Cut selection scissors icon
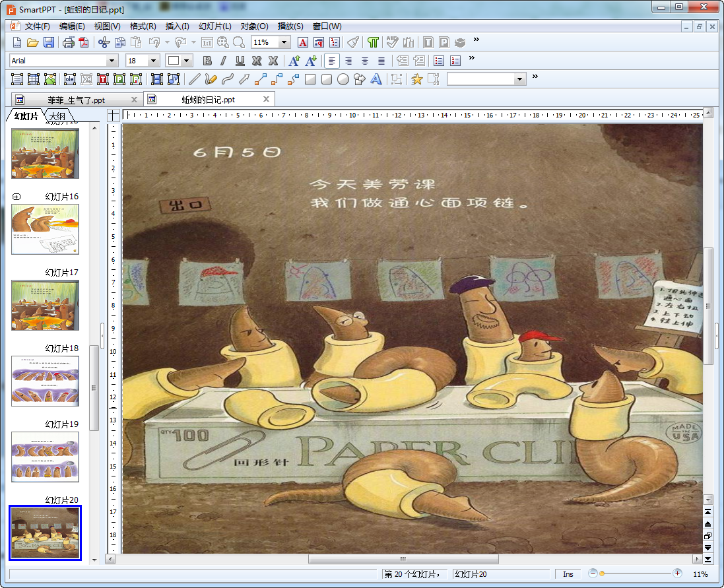 coord(104,42)
